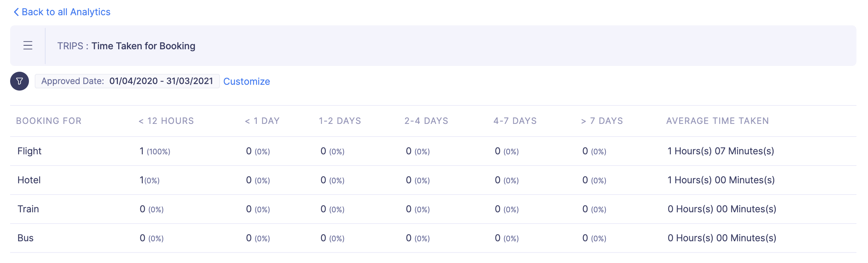Select the Bus row

coord(25,238)
